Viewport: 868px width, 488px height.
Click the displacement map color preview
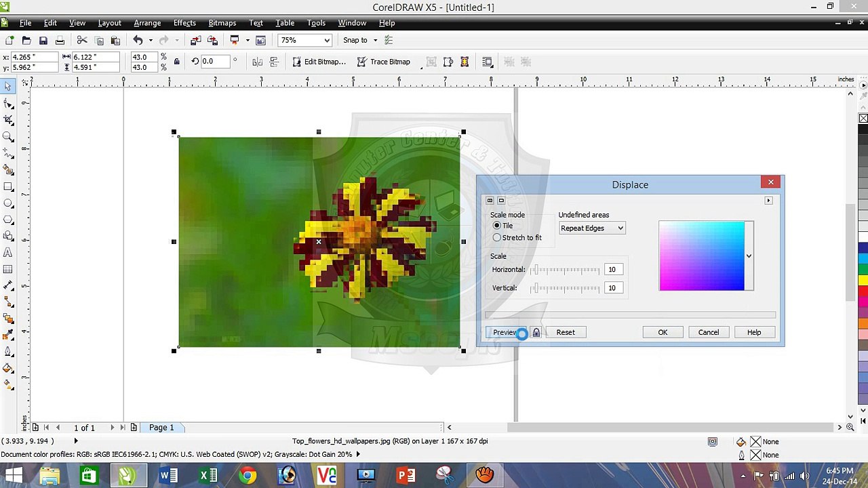point(702,256)
